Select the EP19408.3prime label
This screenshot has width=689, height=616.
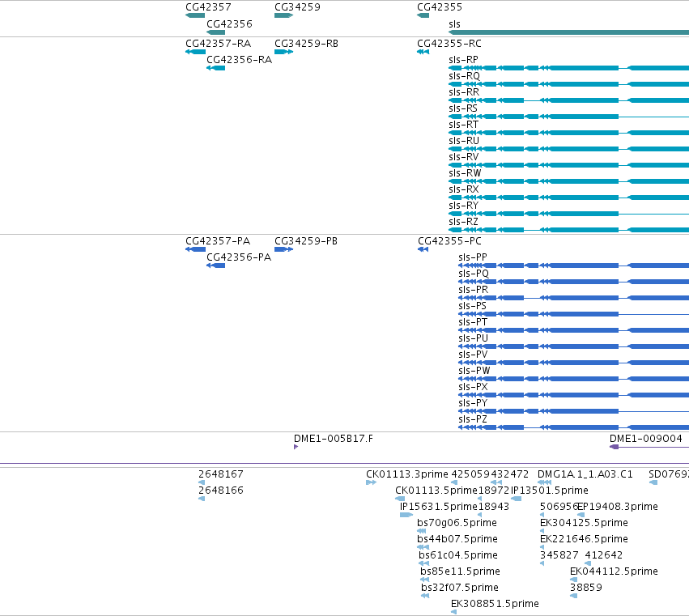618,507
